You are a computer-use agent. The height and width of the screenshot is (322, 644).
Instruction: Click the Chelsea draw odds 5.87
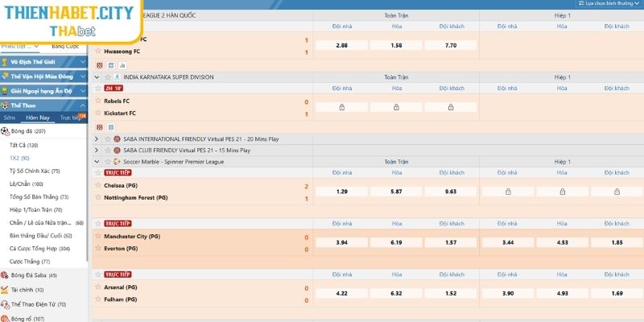click(x=395, y=192)
